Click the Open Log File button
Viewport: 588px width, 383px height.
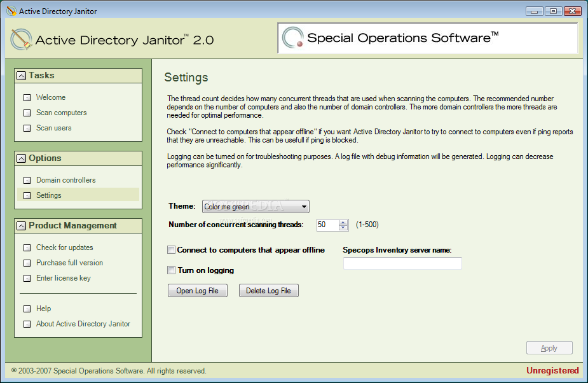tap(198, 291)
